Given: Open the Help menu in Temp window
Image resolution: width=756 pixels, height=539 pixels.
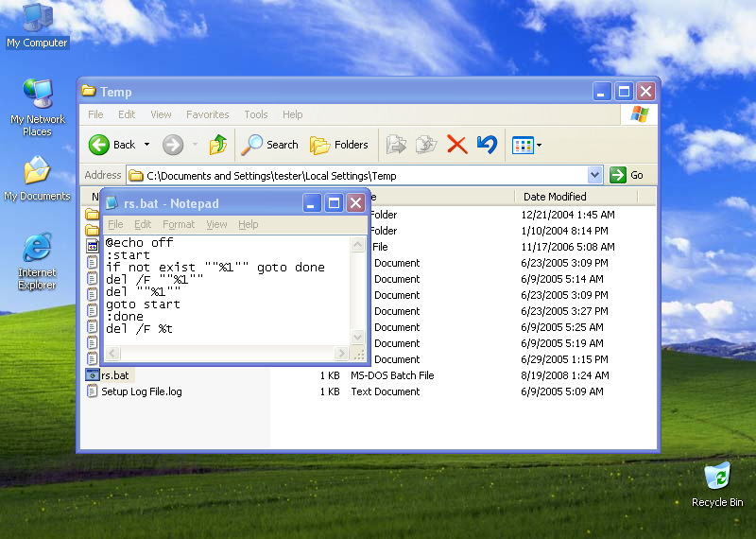Looking at the screenshot, I should pos(293,114).
